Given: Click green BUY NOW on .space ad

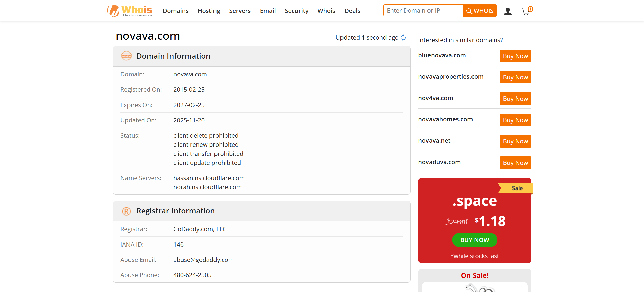Looking at the screenshot, I should point(475,240).
